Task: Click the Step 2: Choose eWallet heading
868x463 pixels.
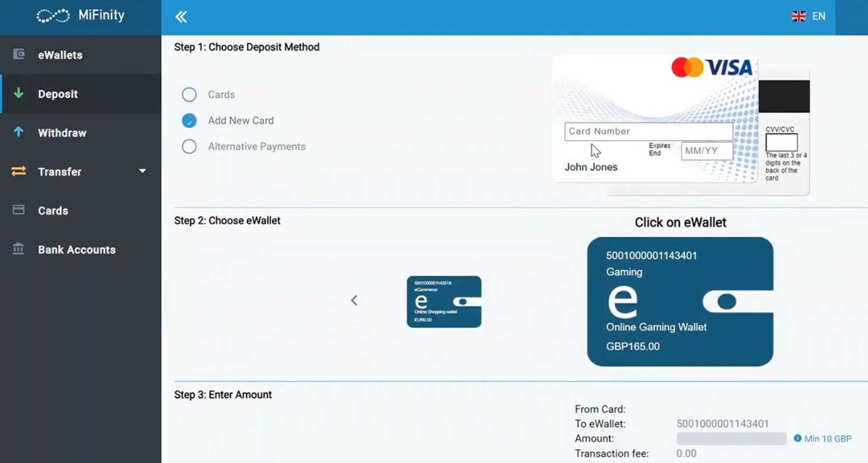Action: 227,220
